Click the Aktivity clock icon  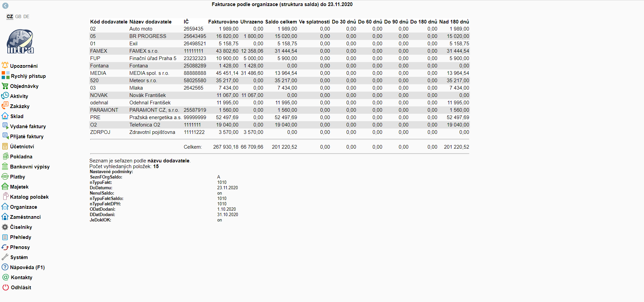click(5, 96)
